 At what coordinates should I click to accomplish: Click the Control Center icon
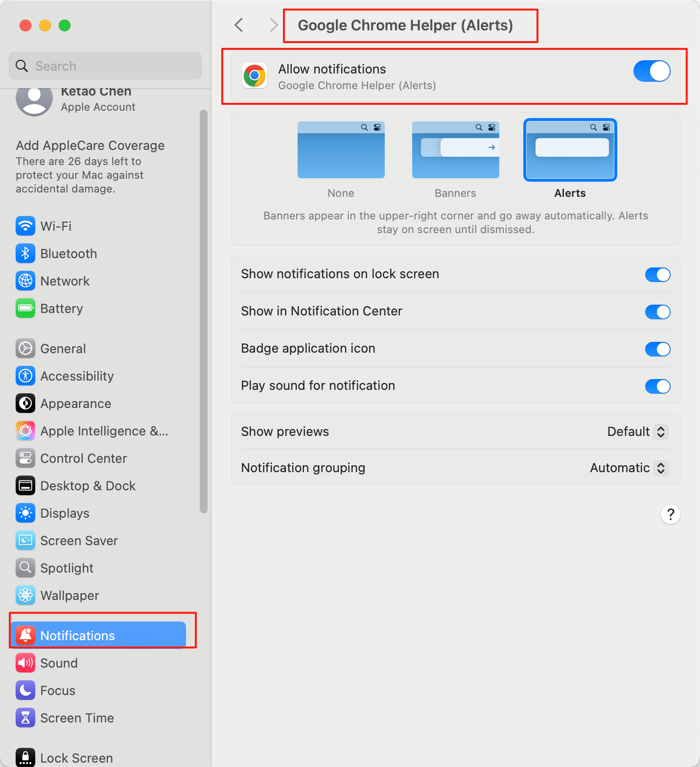(x=25, y=458)
